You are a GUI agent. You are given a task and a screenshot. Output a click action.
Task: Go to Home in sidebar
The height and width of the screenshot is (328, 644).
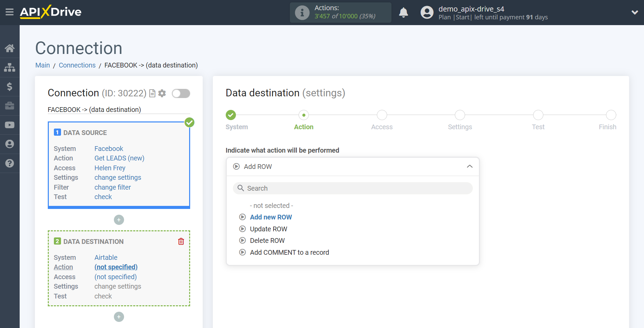click(9, 48)
